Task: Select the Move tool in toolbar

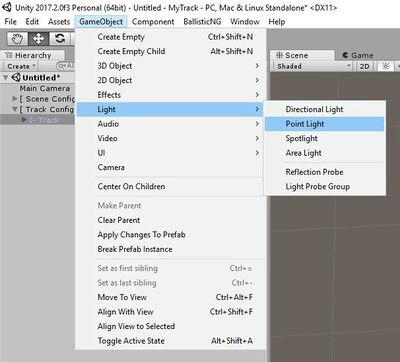Action: click(x=38, y=39)
